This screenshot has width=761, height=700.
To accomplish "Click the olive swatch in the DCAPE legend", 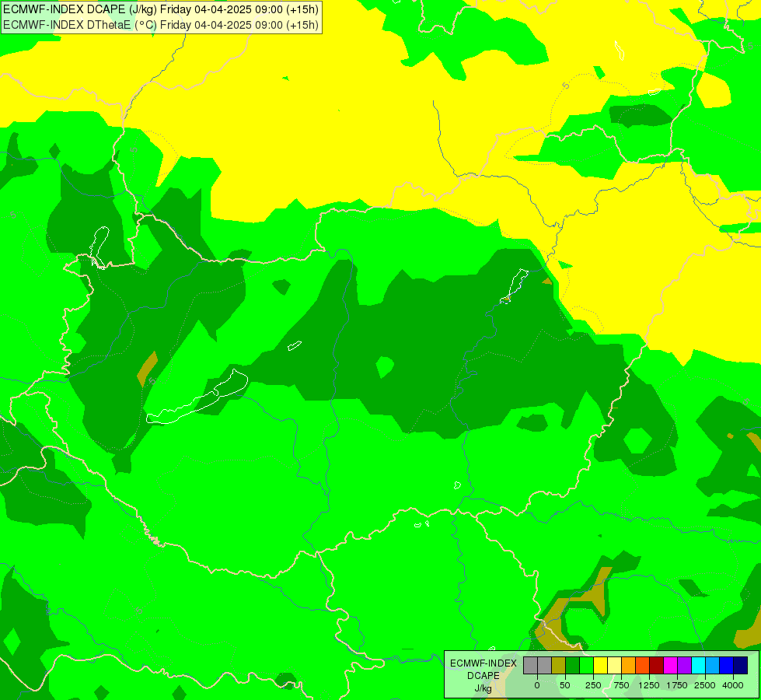I will (x=558, y=666).
